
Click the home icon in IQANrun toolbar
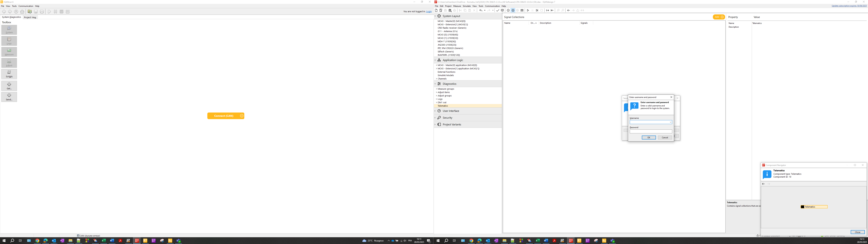[x=22, y=12]
